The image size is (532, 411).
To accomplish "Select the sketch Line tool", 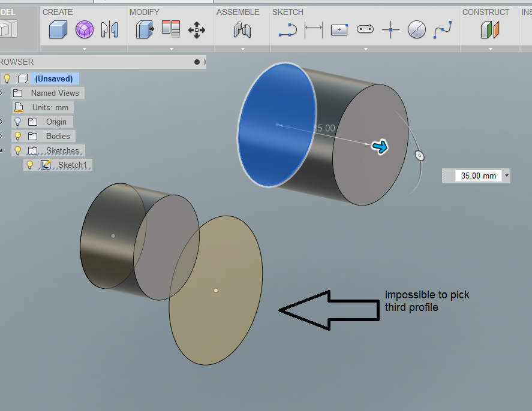I will pos(288,30).
